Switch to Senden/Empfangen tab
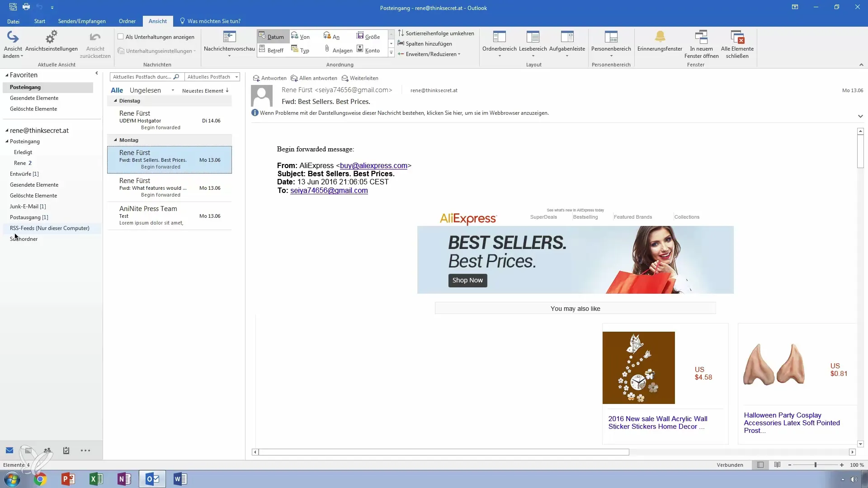Screen dimensions: 868x488 click(82, 21)
